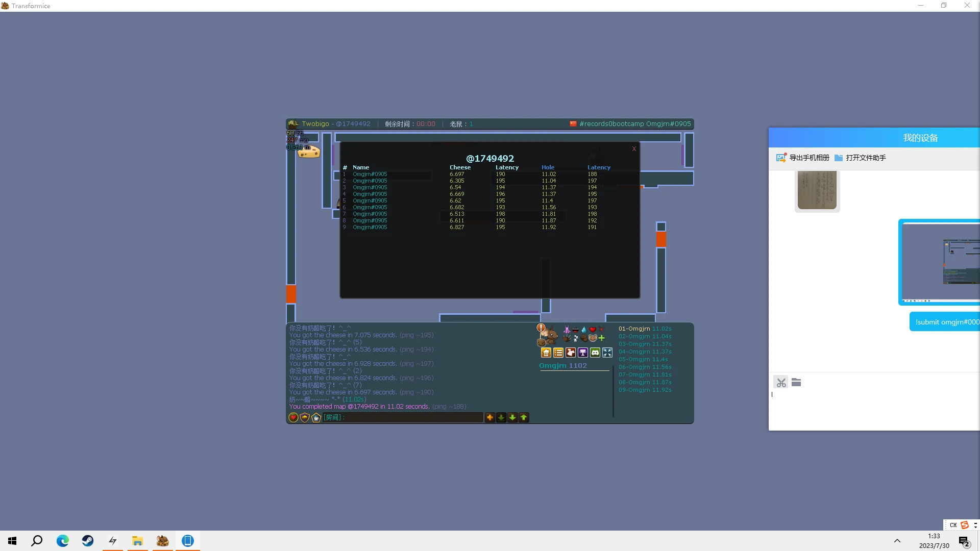
Task: Click hole time 11.56 in records table
Action: click(549, 207)
